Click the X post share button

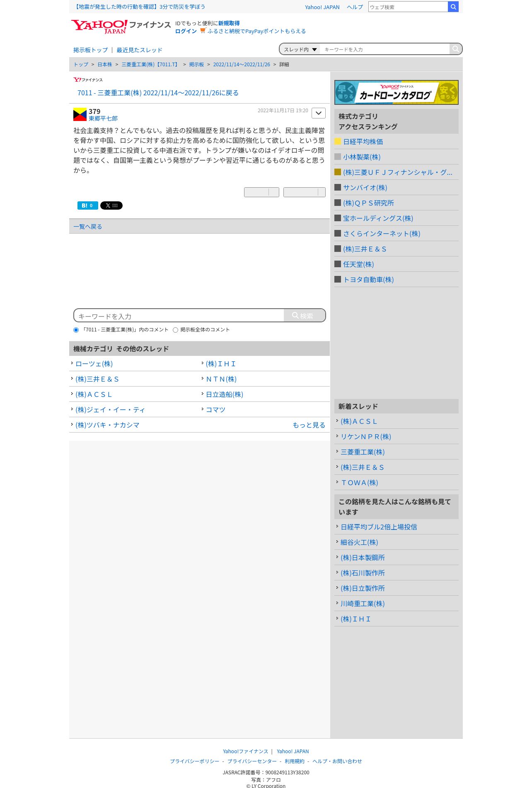pos(111,205)
